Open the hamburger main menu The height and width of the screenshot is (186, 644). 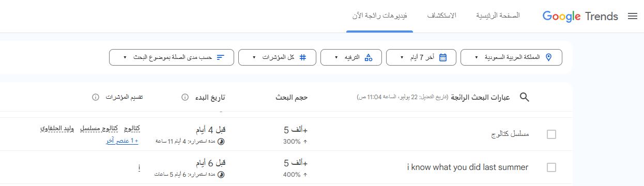pos(633,17)
